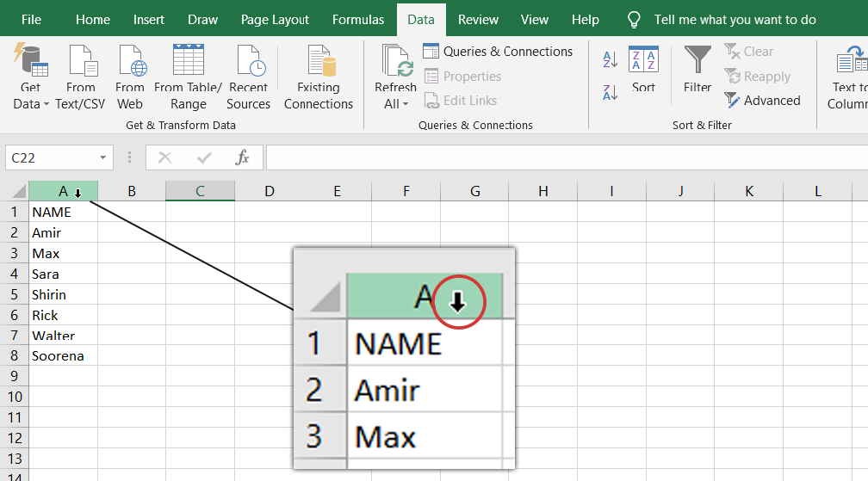Click the Insert Function fx icon

pyautogui.click(x=242, y=157)
